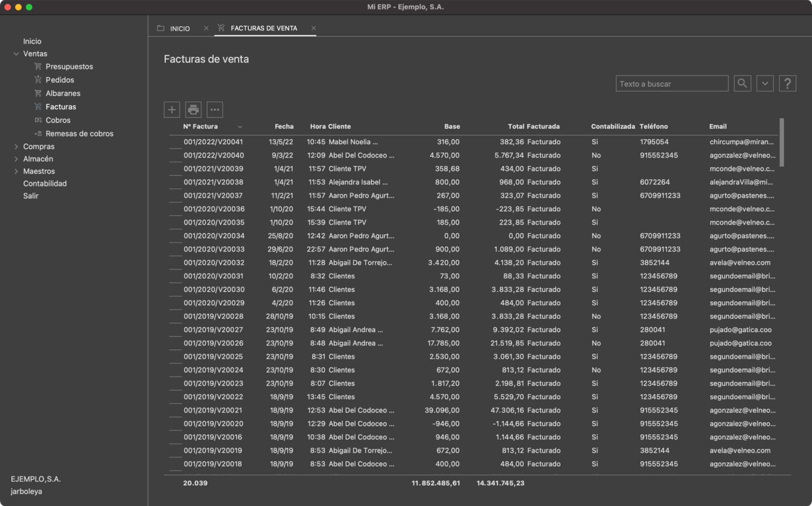Open the more options ellipsis button
This screenshot has height=506, width=812.
tap(215, 109)
